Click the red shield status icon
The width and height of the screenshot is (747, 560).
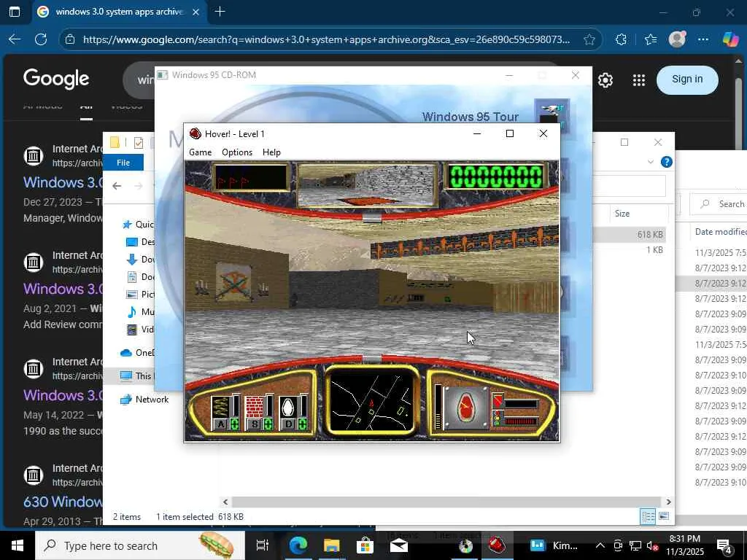(498, 401)
